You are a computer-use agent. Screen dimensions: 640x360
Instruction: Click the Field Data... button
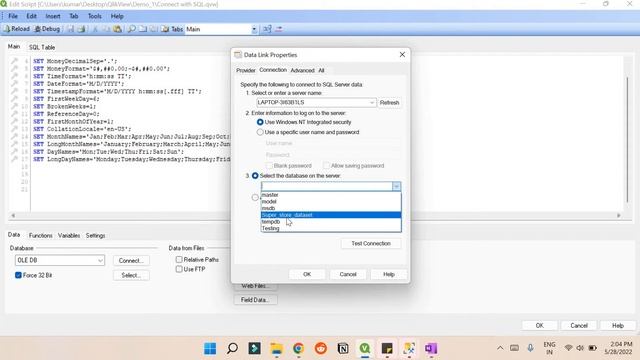(x=255, y=300)
